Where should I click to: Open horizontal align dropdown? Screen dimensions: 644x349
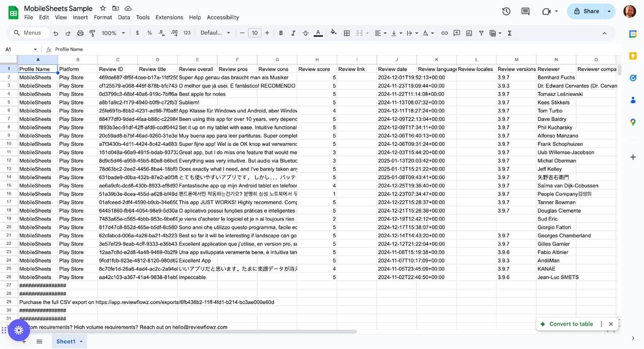(x=380, y=33)
